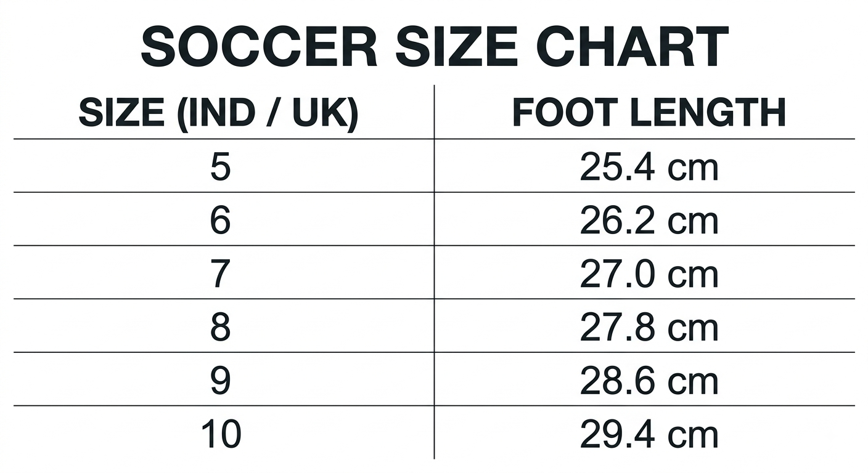Click the SOCCER SIZE CHART title

(435, 47)
